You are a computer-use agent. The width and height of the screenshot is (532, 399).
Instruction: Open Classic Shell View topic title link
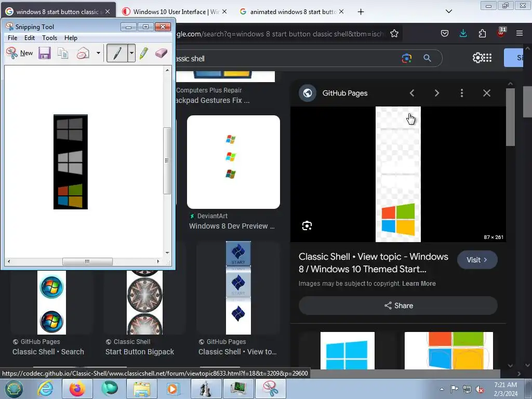[x=373, y=262]
